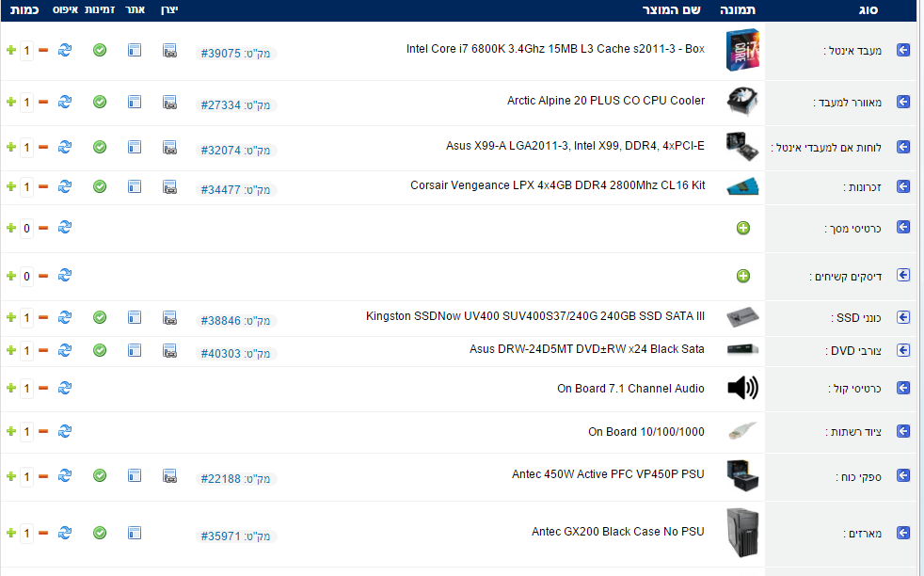Image resolution: width=924 pixels, height=576 pixels.
Task: Click the arrow icon for ספקי כוח
Action: click(902, 475)
